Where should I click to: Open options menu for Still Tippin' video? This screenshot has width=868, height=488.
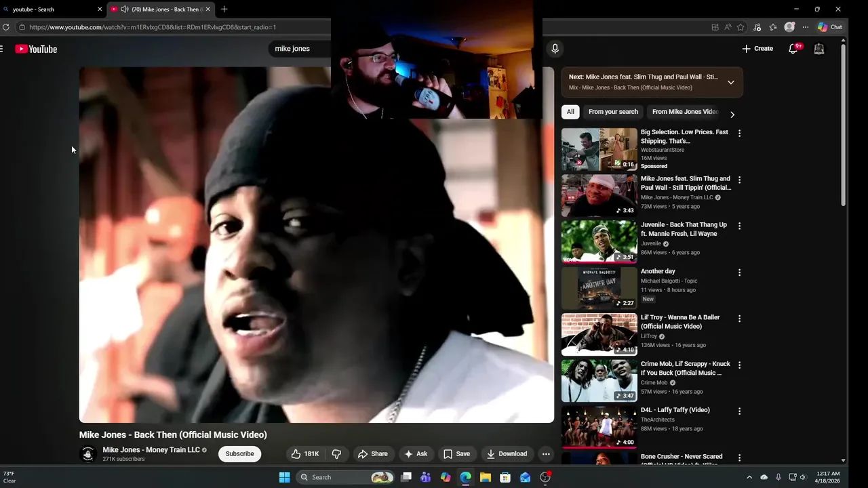[x=739, y=180]
